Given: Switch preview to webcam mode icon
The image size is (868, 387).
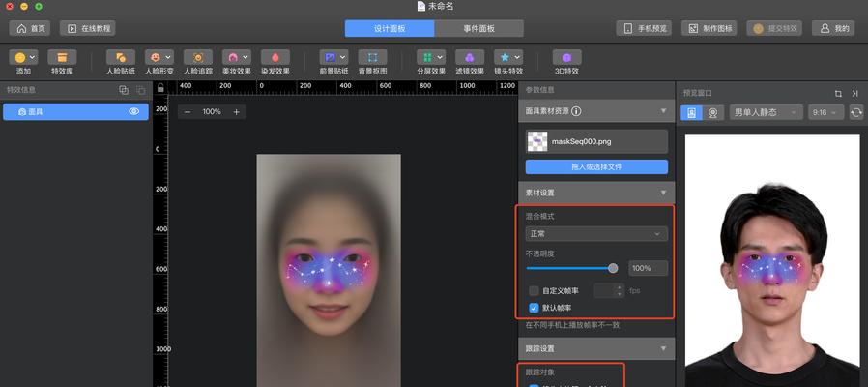Looking at the screenshot, I should 713,112.
